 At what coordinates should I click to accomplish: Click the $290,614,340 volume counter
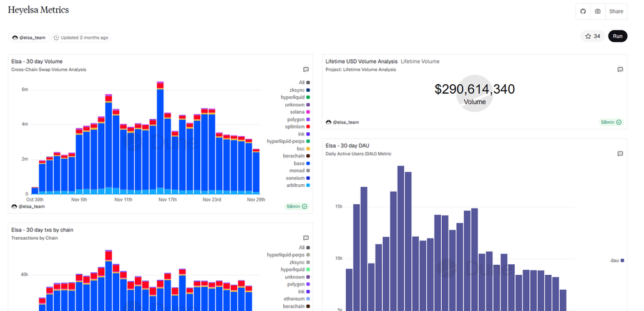click(x=474, y=89)
